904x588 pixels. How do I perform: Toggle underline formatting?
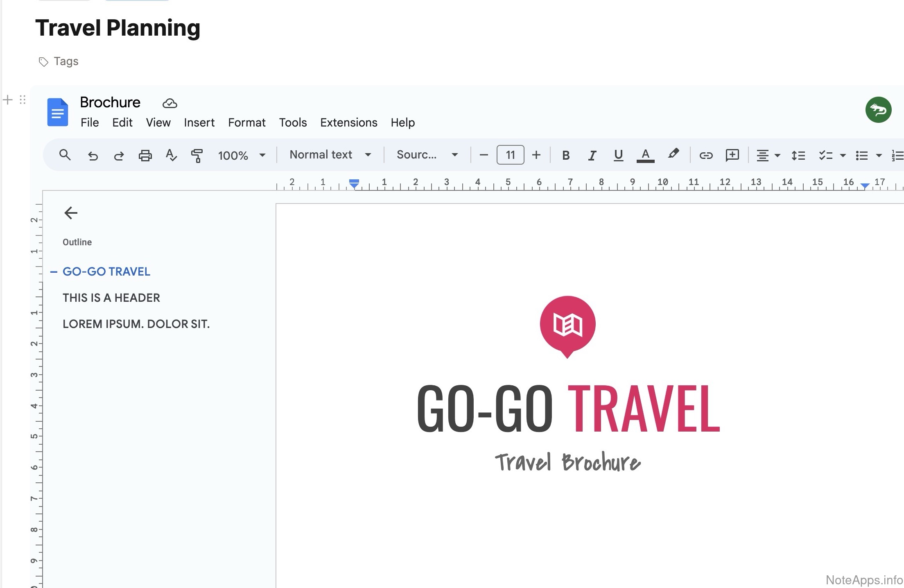coord(618,155)
